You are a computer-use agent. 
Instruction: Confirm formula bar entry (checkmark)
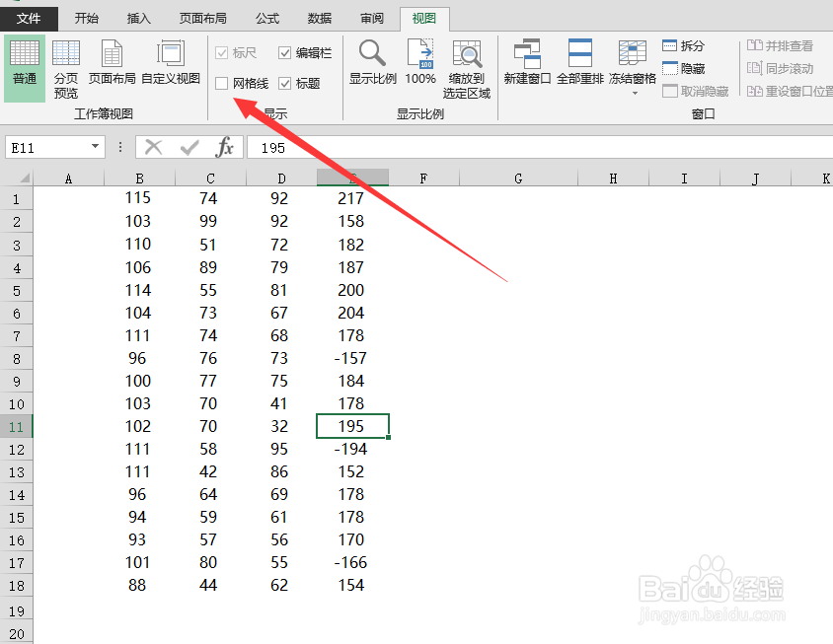[189, 147]
